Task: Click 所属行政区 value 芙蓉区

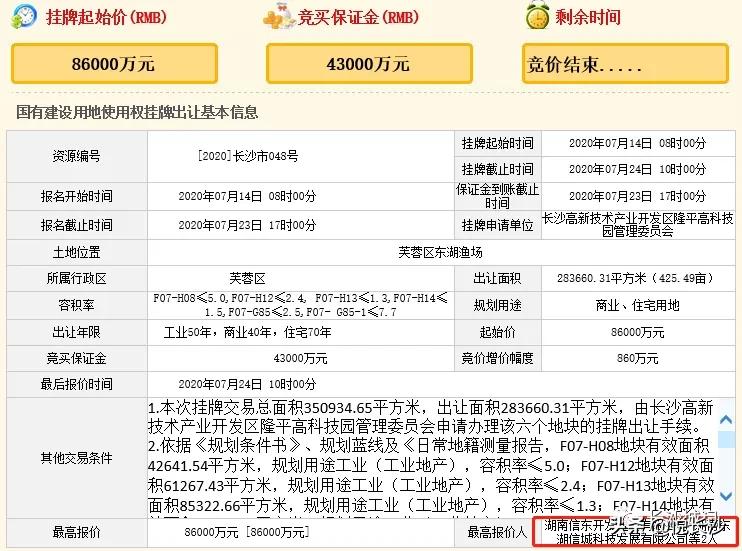Action: [x=247, y=278]
